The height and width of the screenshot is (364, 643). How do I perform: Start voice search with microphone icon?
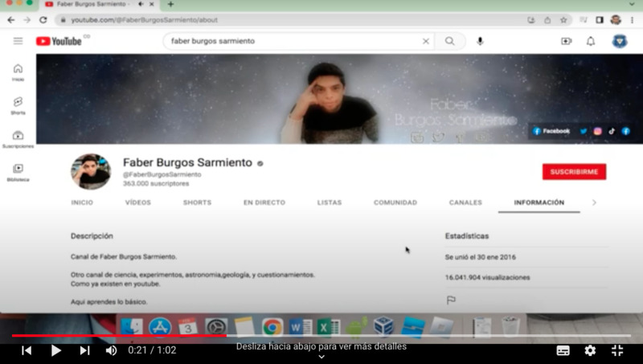click(x=480, y=41)
